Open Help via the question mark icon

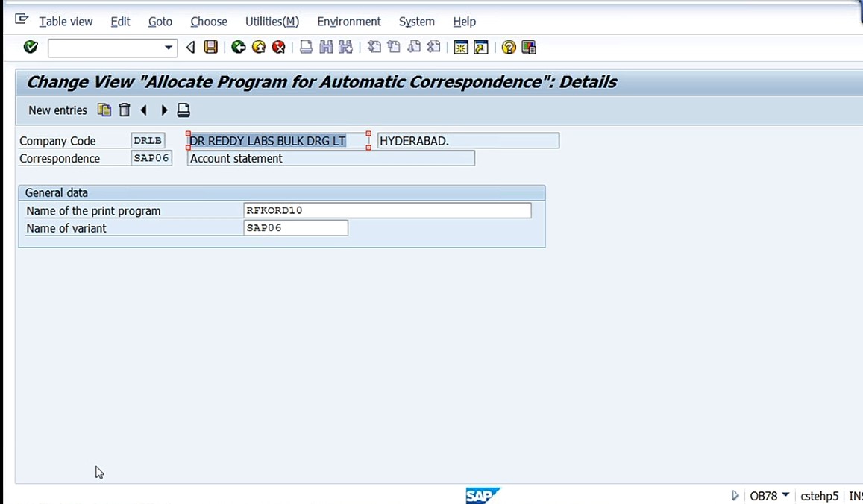509,47
